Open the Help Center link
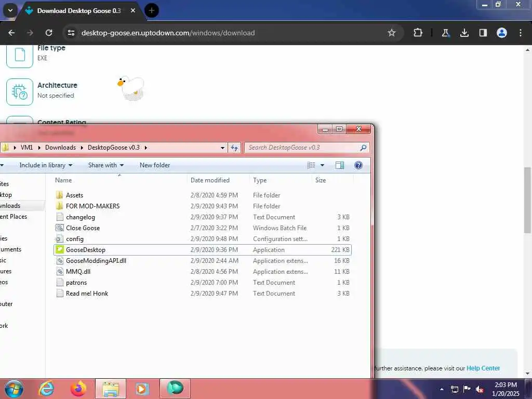 tap(483, 368)
